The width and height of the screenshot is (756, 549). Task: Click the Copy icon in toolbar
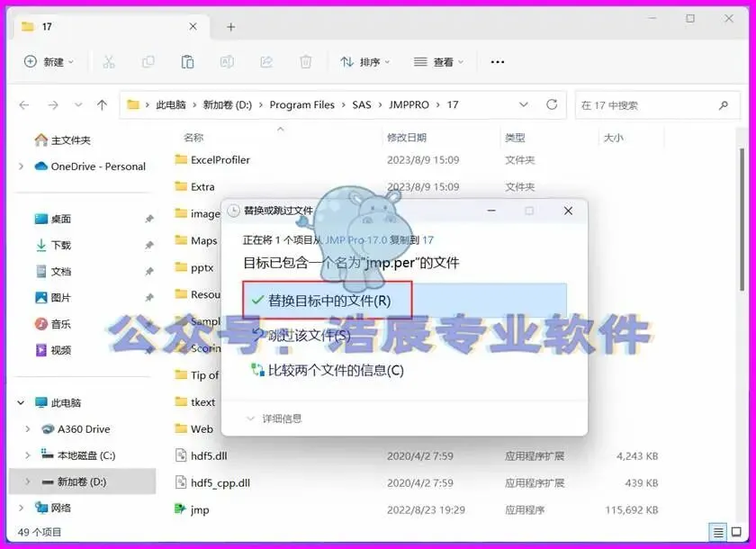148,62
